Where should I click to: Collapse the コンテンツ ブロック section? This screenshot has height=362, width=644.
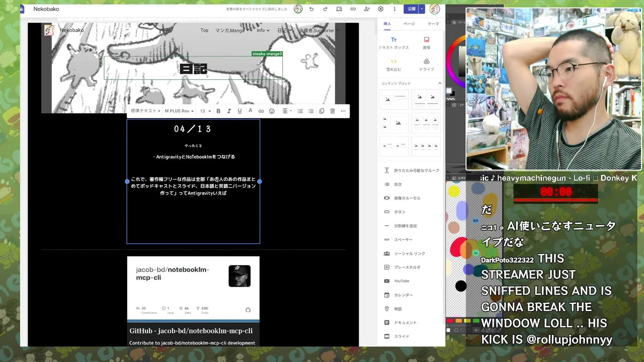coord(439,83)
